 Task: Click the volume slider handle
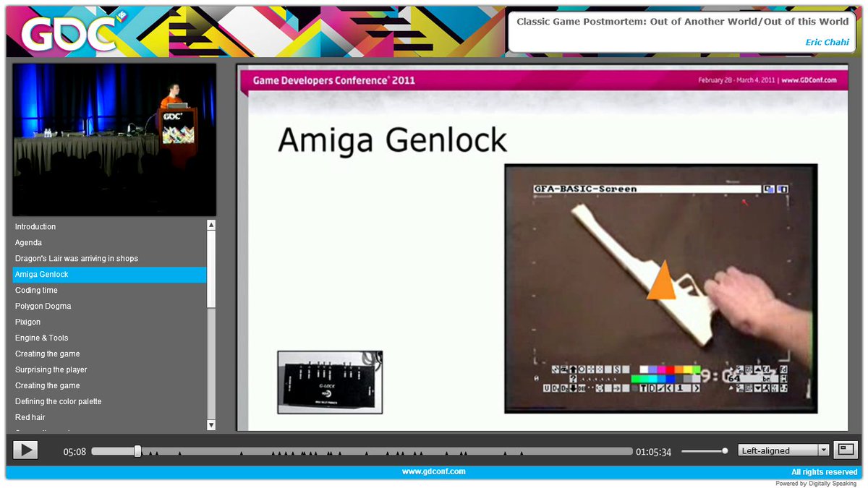[x=725, y=451]
